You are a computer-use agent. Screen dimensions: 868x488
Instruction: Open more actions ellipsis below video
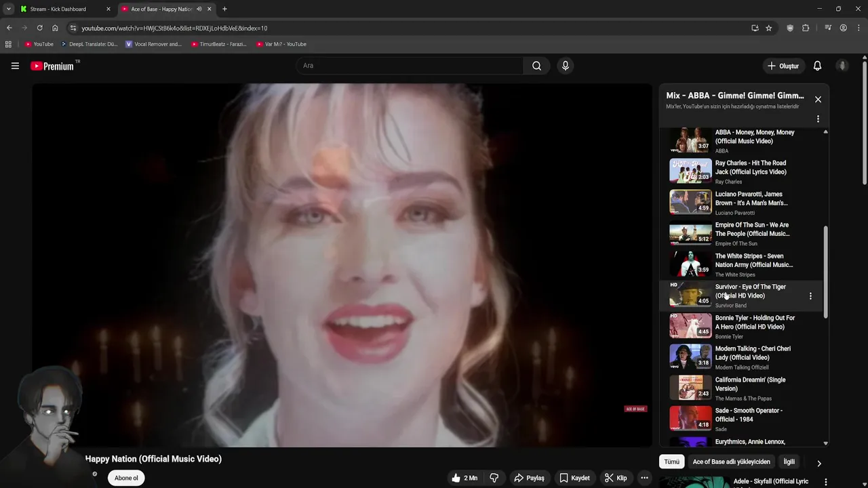pos(644,478)
